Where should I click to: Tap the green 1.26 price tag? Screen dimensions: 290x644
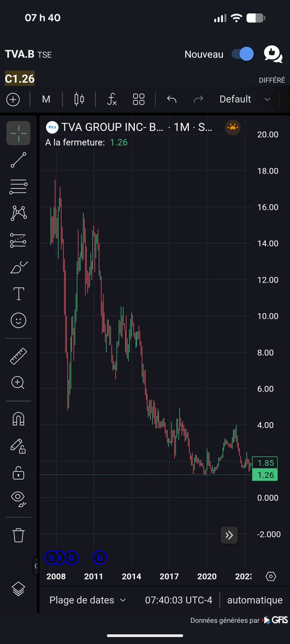click(265, 475)
